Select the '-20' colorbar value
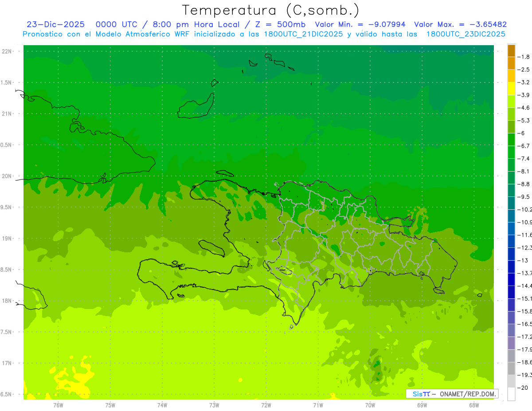Image resolution: width=532 pixels, height=411 pixels. pos(523,388)
